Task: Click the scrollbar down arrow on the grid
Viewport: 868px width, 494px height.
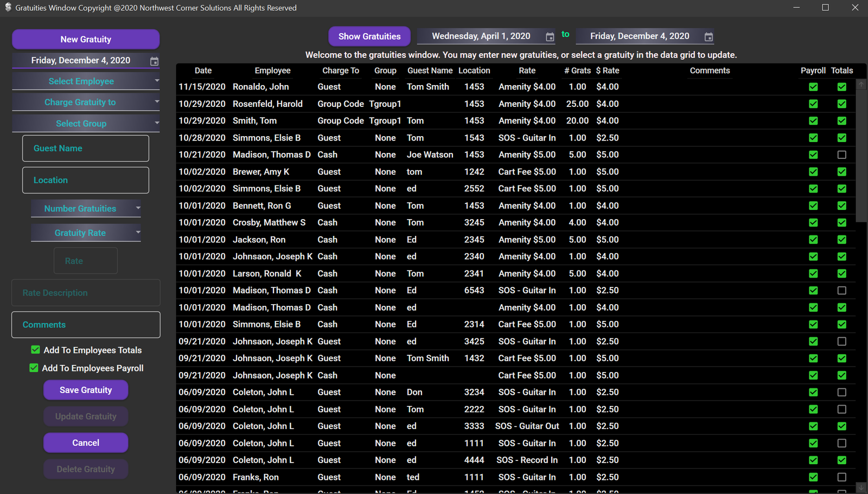Action: (x=861, y=487)
